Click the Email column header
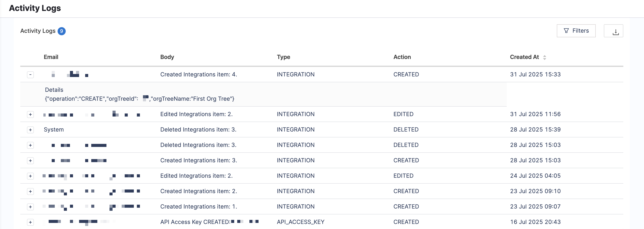Screen dimensions: 644x229 click(x=51, y=57)
